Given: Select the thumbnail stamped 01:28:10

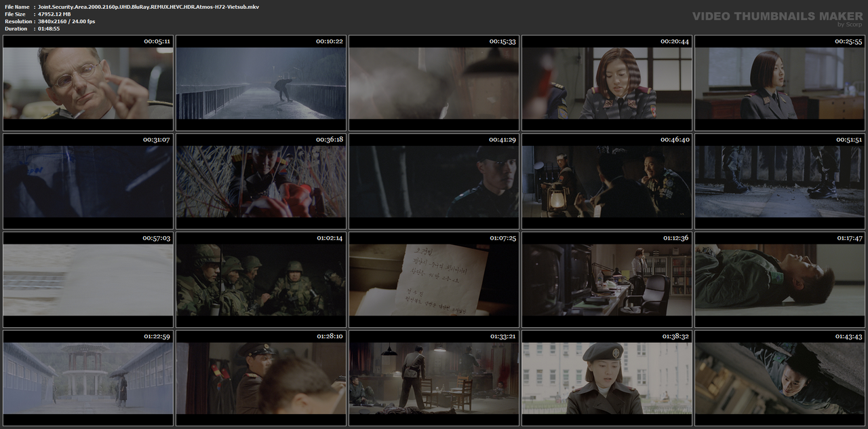Looking at the screenshot, I should 261,378.
